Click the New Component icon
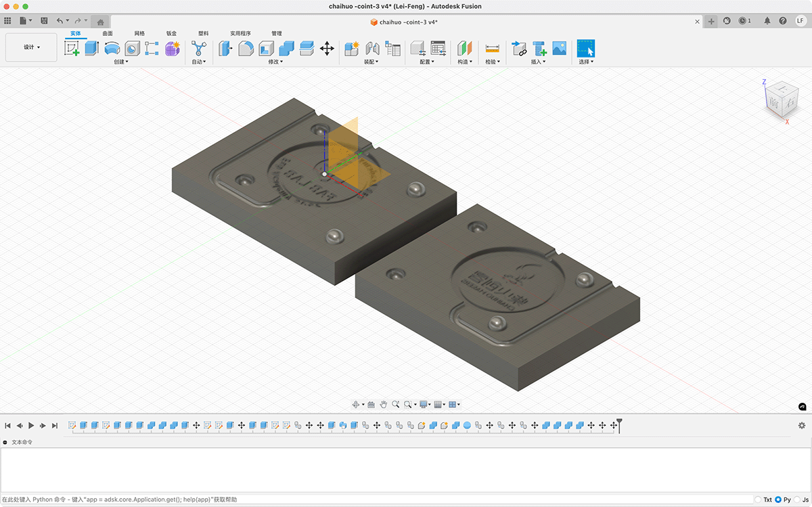This screenshot has width=812, height=507. point(352,48)
